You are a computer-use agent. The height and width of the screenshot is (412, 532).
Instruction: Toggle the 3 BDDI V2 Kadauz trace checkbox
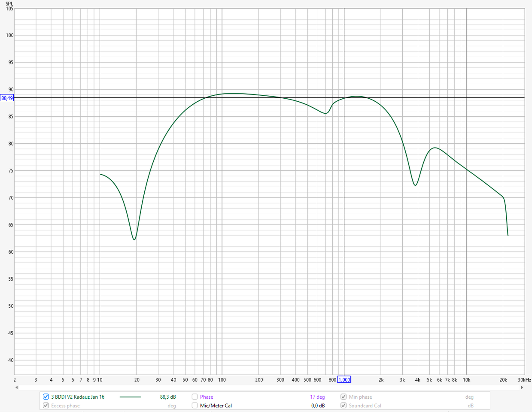[46, 397]
